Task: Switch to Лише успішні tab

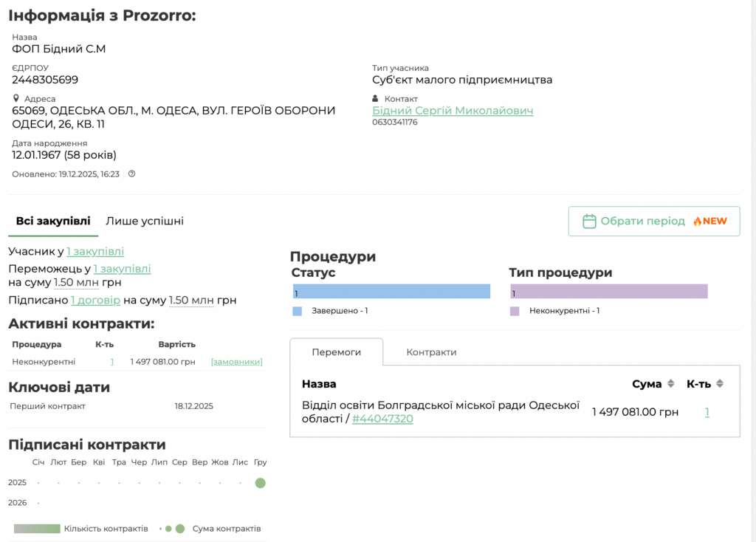Action: (145, 221)
